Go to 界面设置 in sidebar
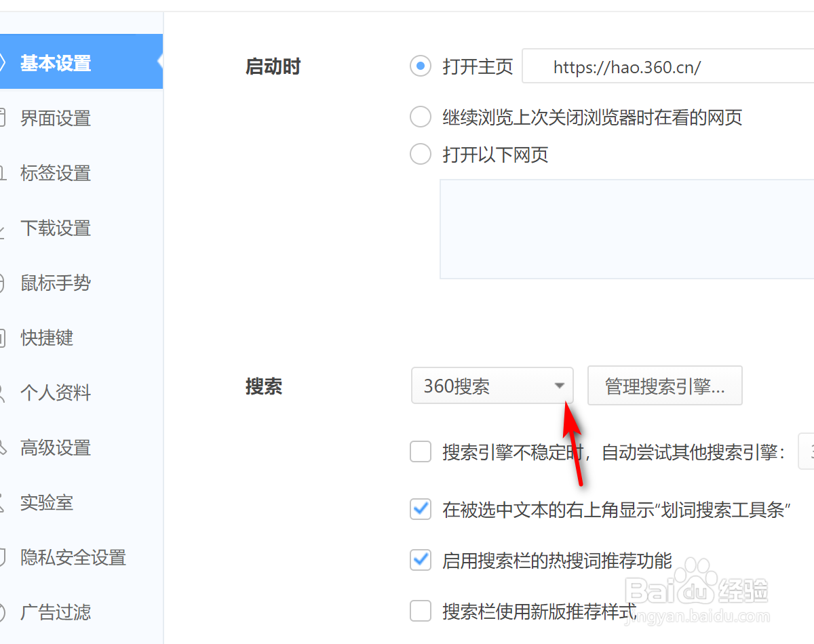 coord(56,119)
